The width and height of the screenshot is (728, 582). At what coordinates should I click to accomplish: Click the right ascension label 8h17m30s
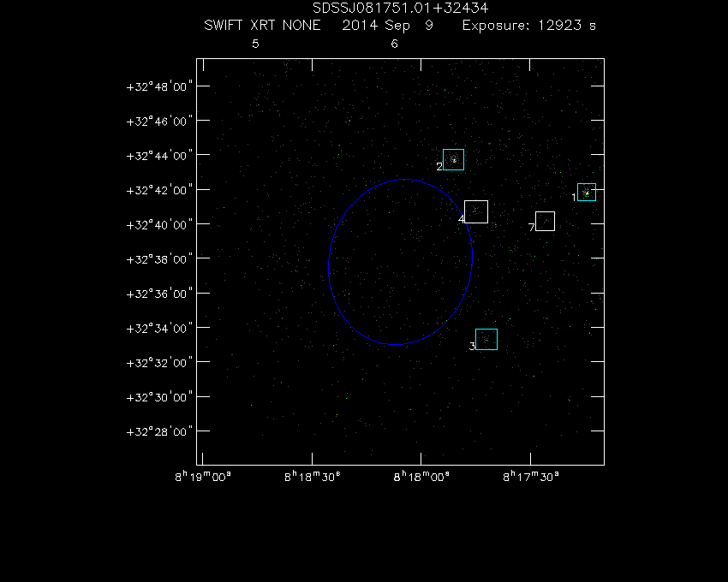pyautogui.click(x=531, y=477)
